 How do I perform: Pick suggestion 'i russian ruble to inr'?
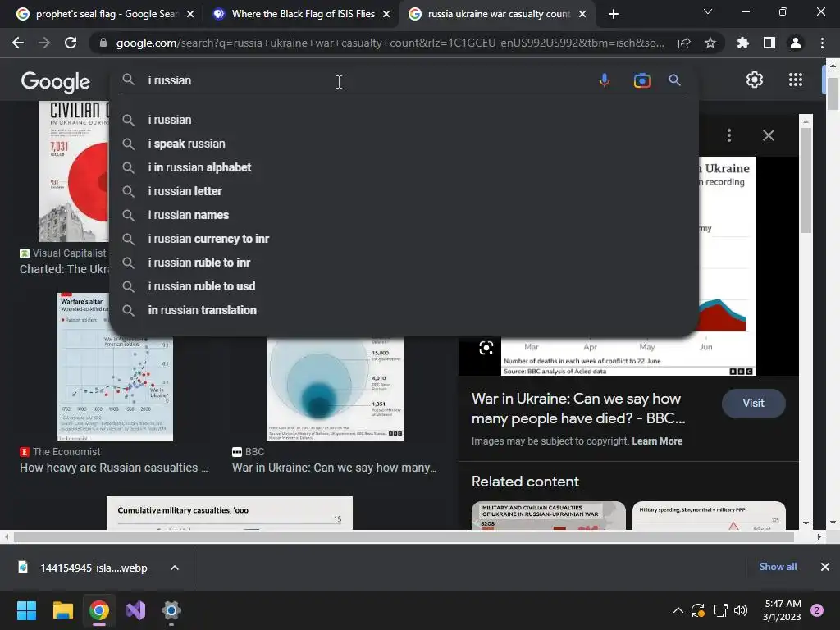coord(404,262)
